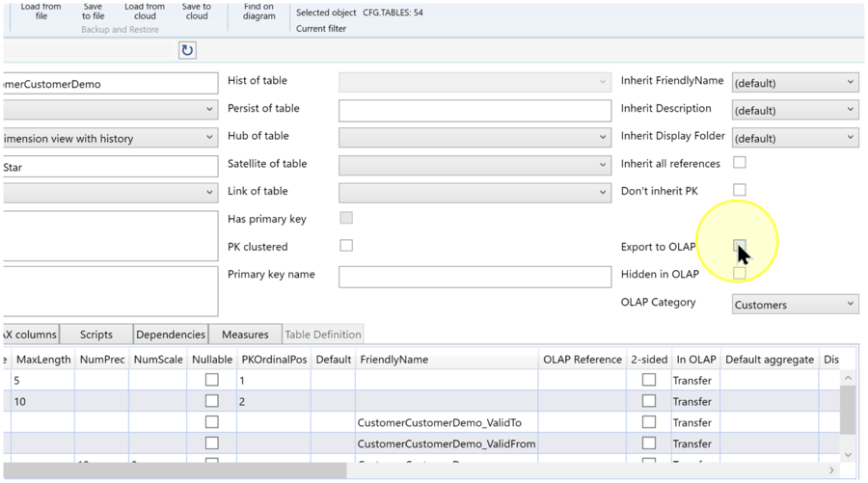Click Load from cloud toolbar button

click(145, 11)
